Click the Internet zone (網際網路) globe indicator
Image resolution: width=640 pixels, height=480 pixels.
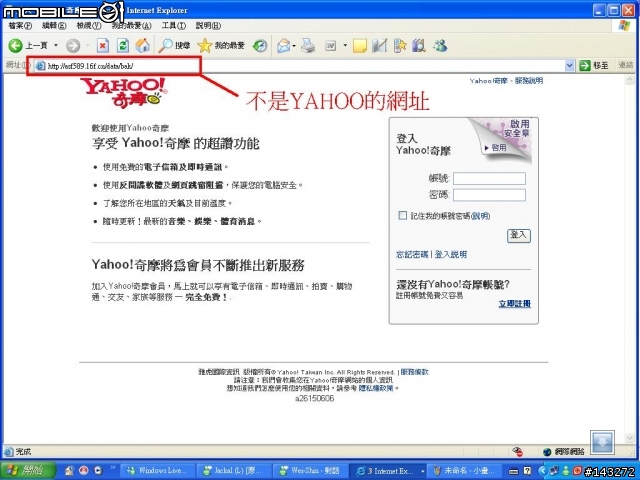pyautogui.click(x=564, y=451)
